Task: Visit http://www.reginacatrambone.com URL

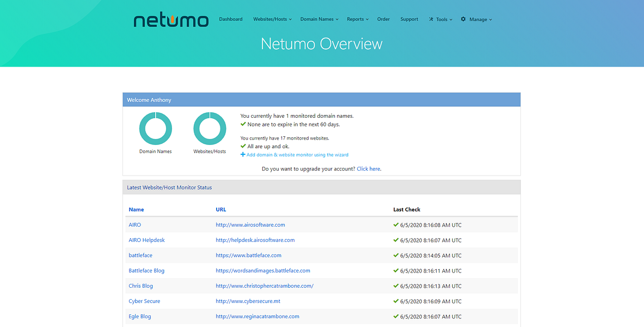Action: [257, 316]
